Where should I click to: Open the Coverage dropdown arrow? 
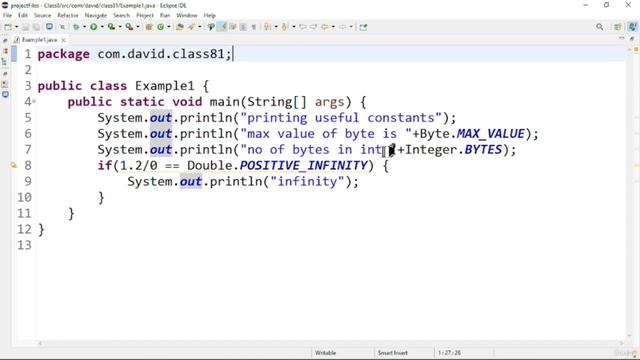click(120, 27)
